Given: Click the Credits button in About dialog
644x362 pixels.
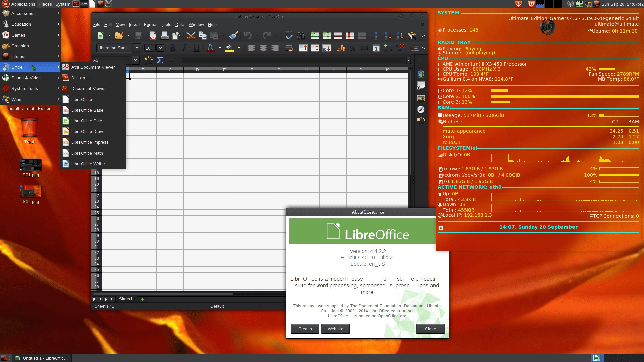Looking at the screenshot, I should coord(305,329).
